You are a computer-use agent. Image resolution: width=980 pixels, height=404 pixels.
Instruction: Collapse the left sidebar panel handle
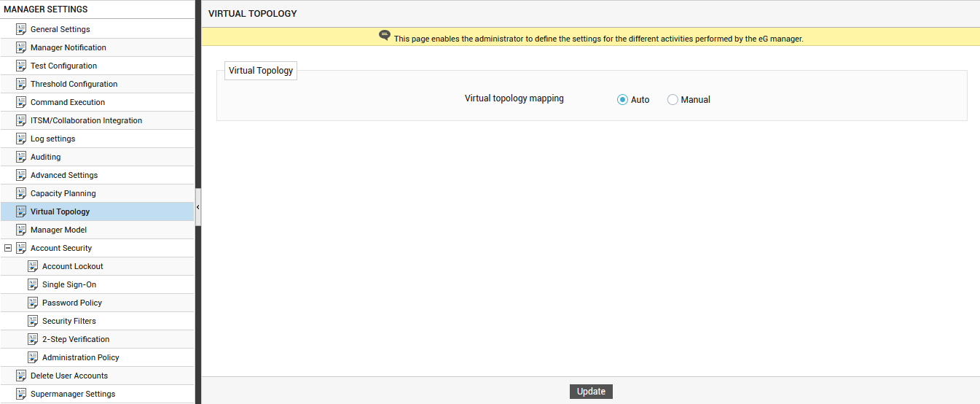(198, 208)
